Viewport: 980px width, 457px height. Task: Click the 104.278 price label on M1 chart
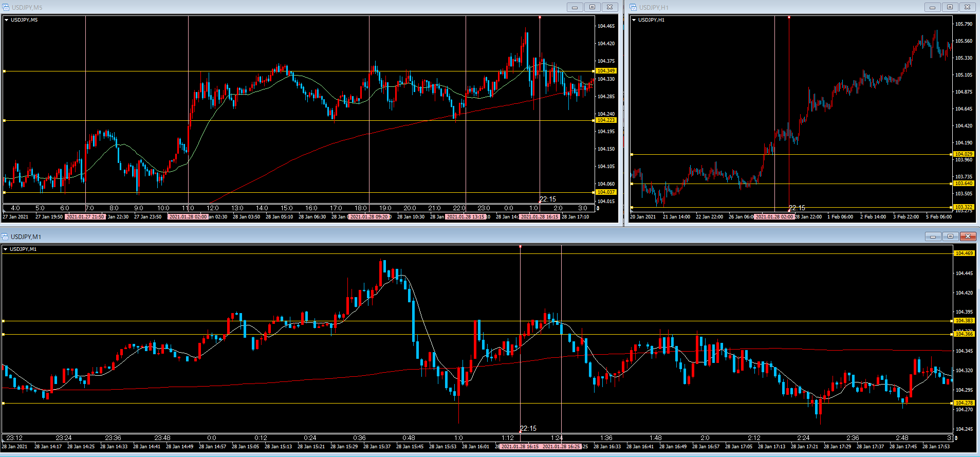tap(964, 403)
